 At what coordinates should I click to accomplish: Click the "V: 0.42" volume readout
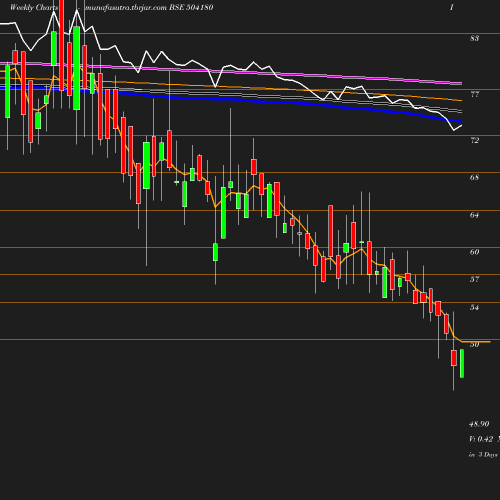tap(481, 439)
